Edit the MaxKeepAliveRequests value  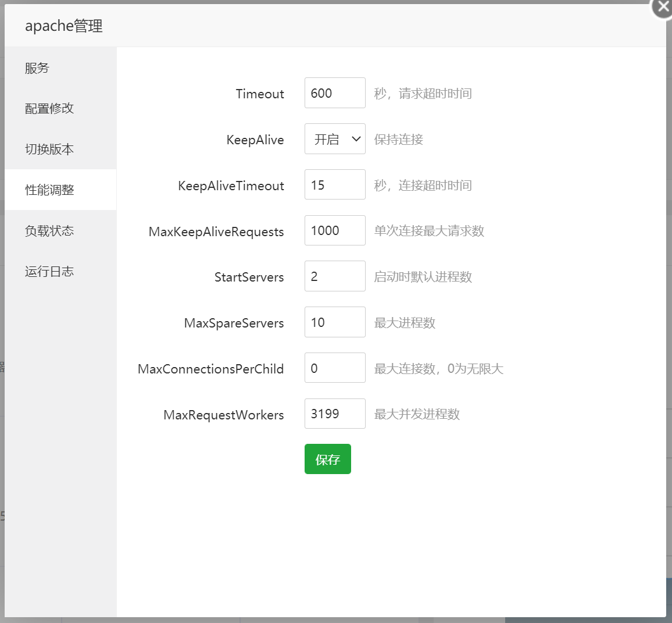click(x=335, y=231)
